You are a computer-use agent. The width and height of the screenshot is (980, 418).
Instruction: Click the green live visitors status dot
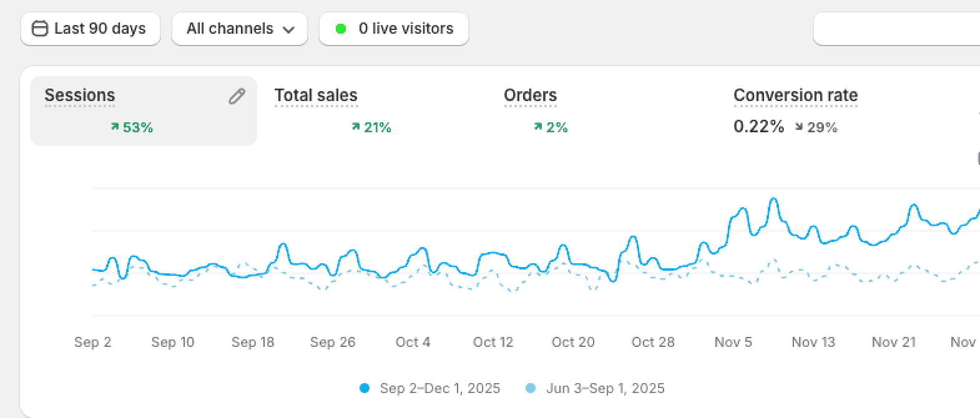coord(341,29)
